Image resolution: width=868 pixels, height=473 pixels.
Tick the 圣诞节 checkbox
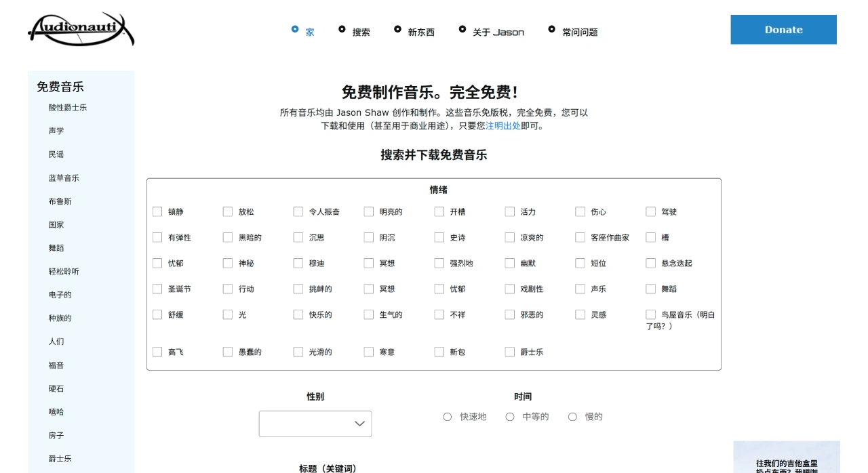point(157,289)
